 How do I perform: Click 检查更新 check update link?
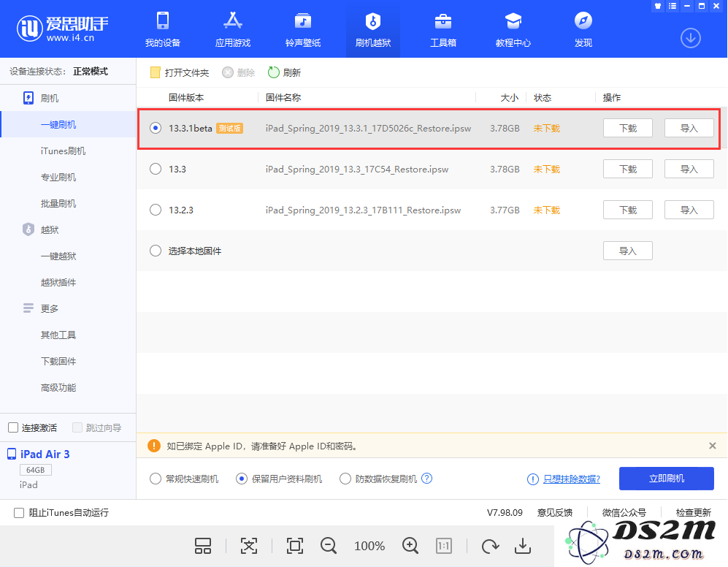pos(693,513)
